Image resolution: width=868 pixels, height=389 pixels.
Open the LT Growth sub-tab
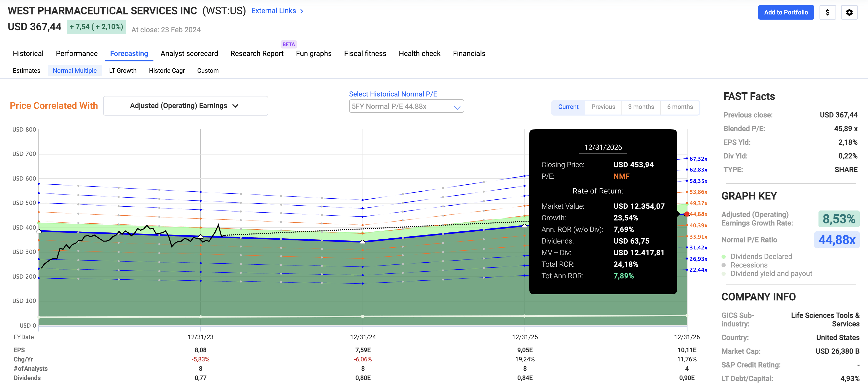click(123, 71)
